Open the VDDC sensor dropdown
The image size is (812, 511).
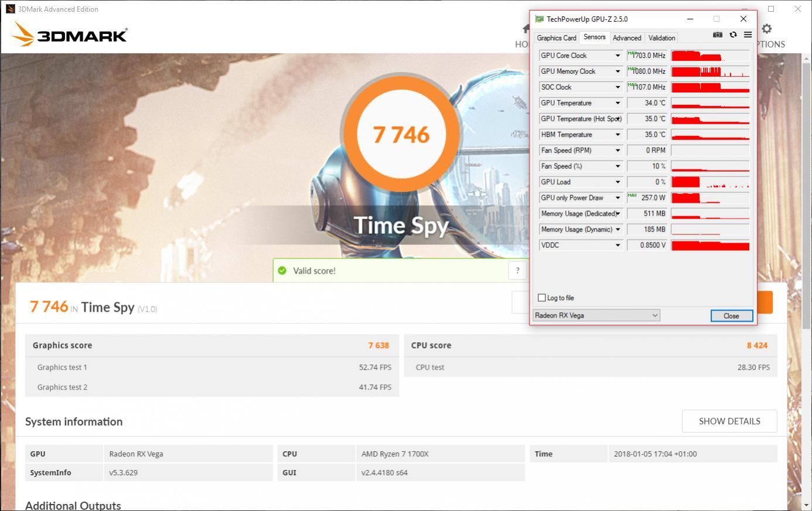tap(617, 246)
